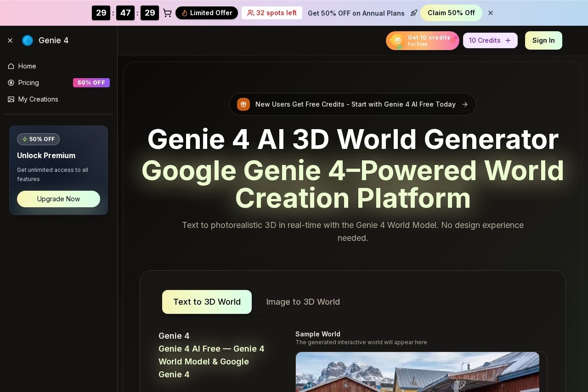This screenshot has width=588, height=392.
Task: Click the Sample World label
Action: 318,334
